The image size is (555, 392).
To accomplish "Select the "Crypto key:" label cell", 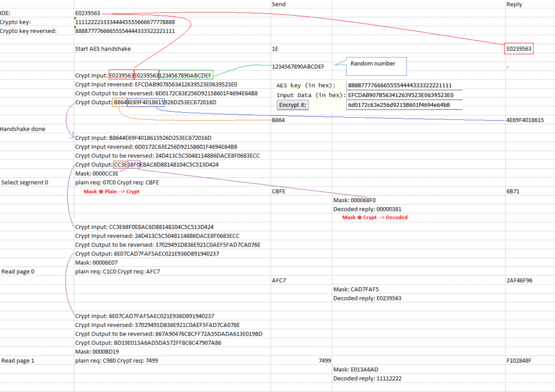I will [x=16, y=22].
